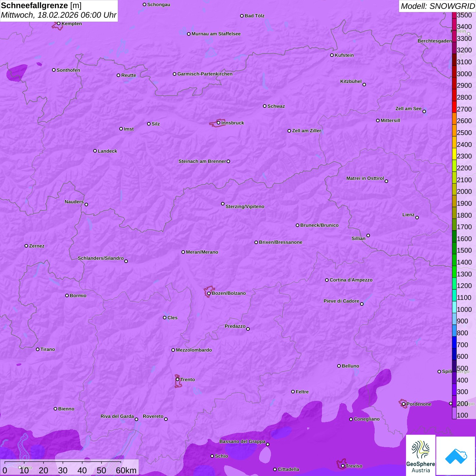Click the Schio label
Viewport: 476px width, 476px height.
tap(221, 456)
